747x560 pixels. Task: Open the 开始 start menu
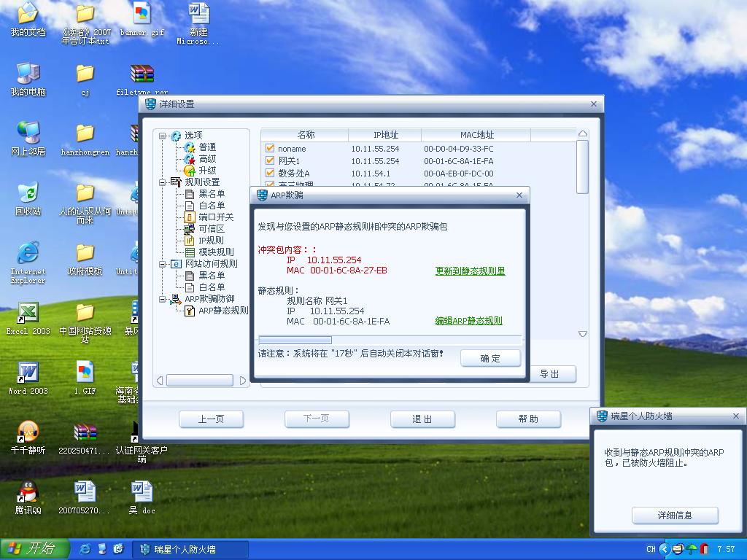35,549
